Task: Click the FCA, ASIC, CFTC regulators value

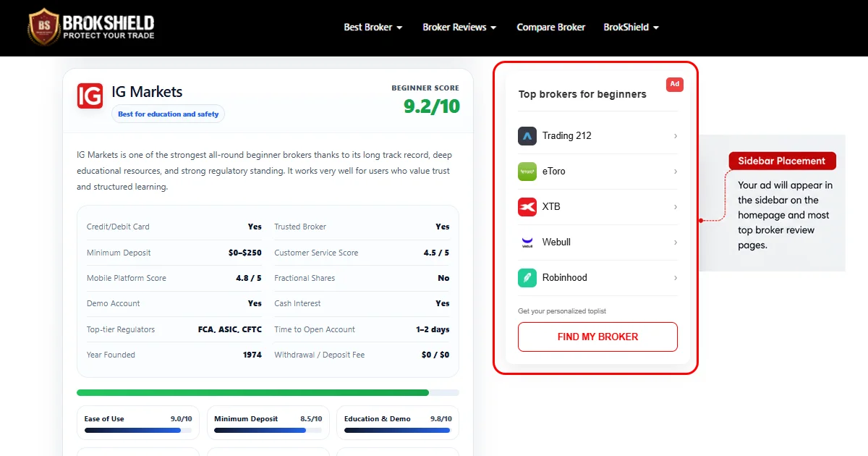Action: click(230, 329)
